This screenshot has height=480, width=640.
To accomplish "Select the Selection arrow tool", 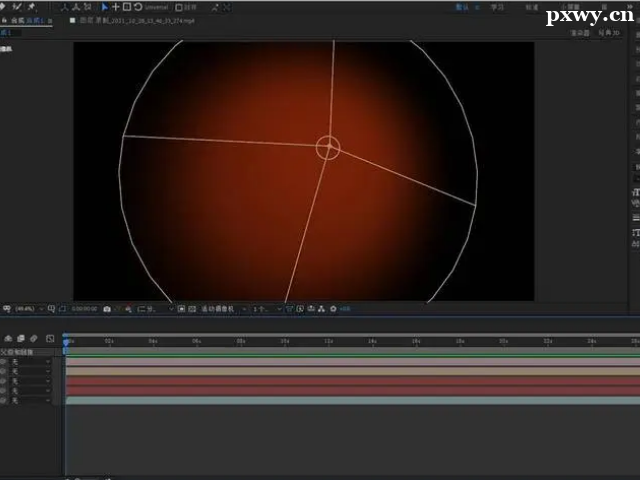I will 105,7.
